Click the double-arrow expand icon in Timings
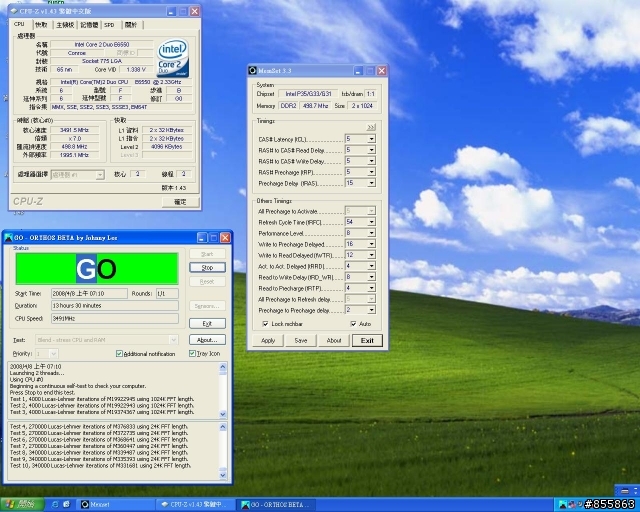This screenshot has width=640, height=512. point(371,127)
